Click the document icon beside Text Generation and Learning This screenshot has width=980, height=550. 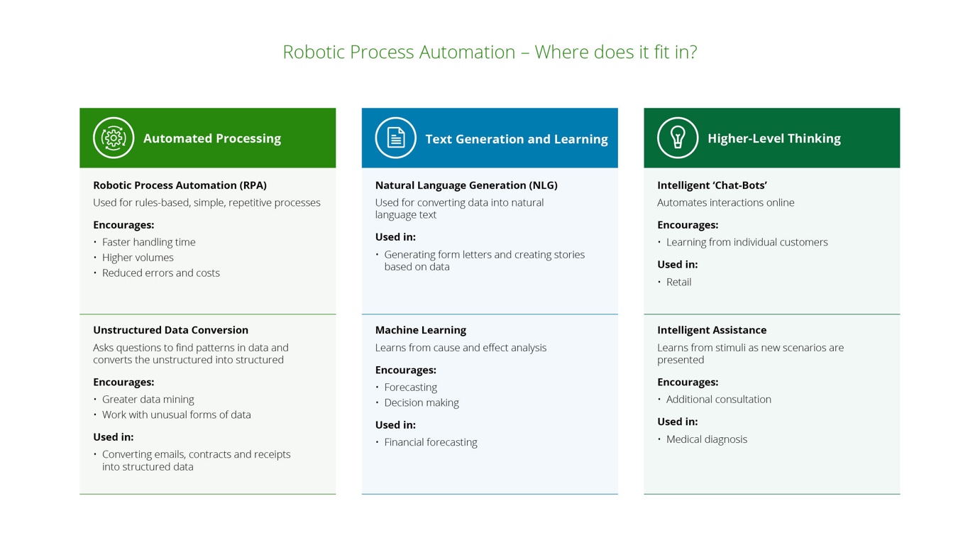pos(395,138)
